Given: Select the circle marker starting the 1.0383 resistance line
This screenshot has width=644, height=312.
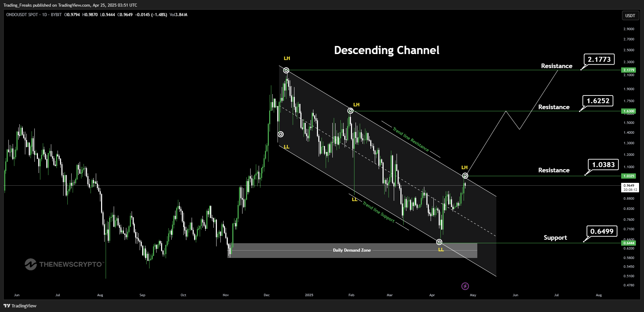Looking at the screenshot, I should click(465, 175).
